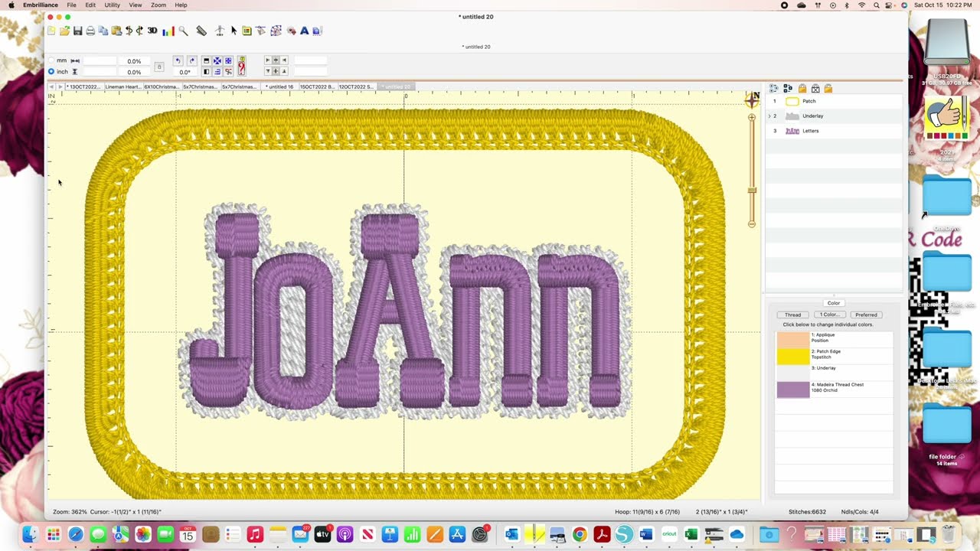
Task: Open the Music app from the Dock
Action: (x=255, y=535)
